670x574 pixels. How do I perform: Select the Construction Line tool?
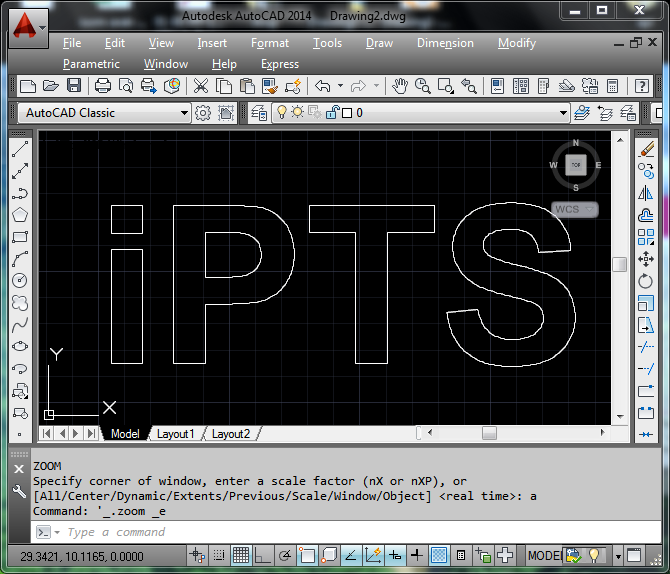point(20,171)
